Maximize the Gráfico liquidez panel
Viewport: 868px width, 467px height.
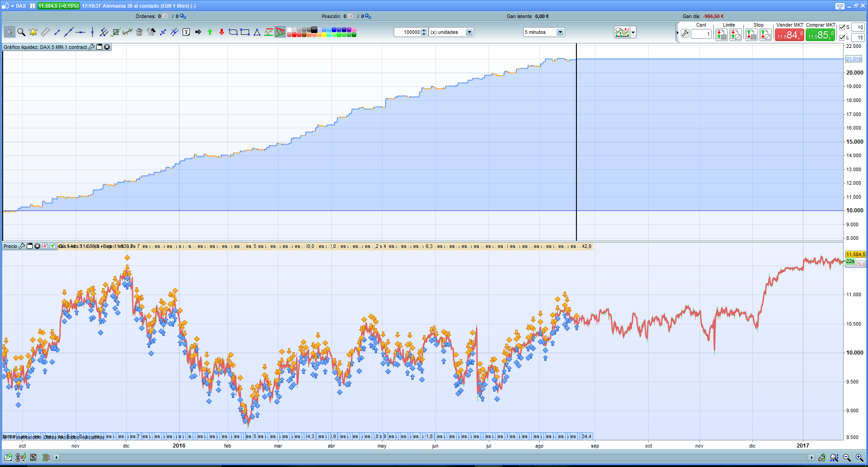99,47
